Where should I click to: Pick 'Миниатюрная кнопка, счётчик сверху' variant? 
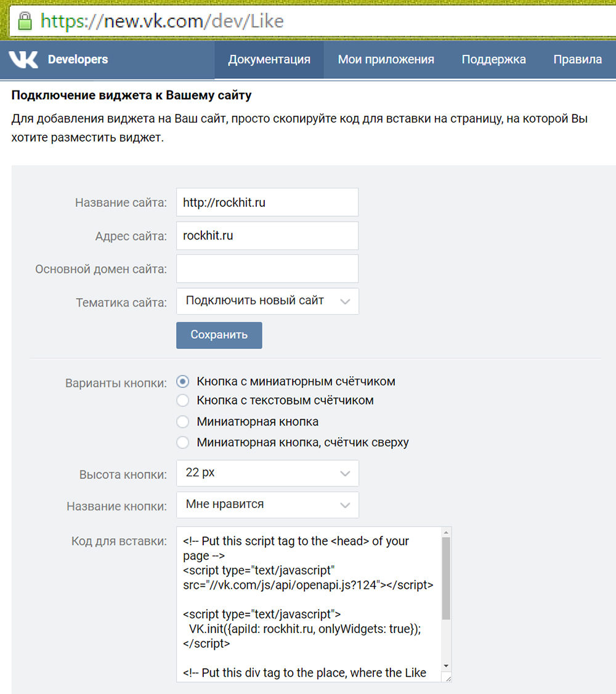[183, 442]
